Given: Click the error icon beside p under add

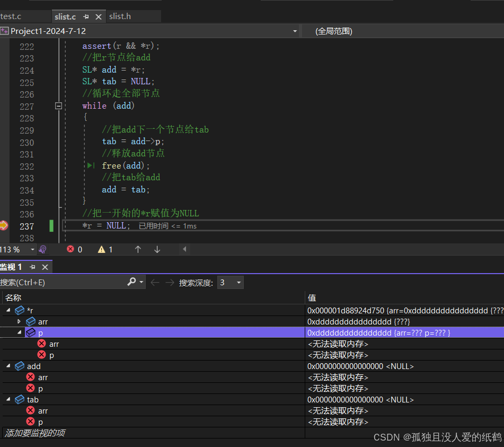Looking at the screenshot, I should click(x=31, y=388).
